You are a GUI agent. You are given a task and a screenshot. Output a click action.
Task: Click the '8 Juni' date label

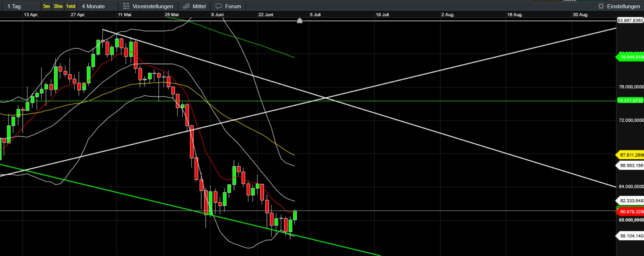(x=217, y=15)
